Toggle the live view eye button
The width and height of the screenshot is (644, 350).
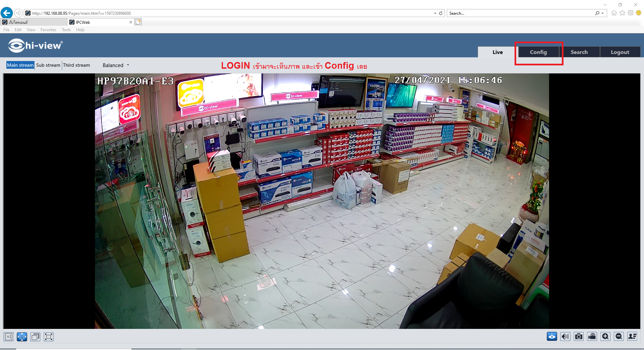pyautogui.click(x=552, y=336)
